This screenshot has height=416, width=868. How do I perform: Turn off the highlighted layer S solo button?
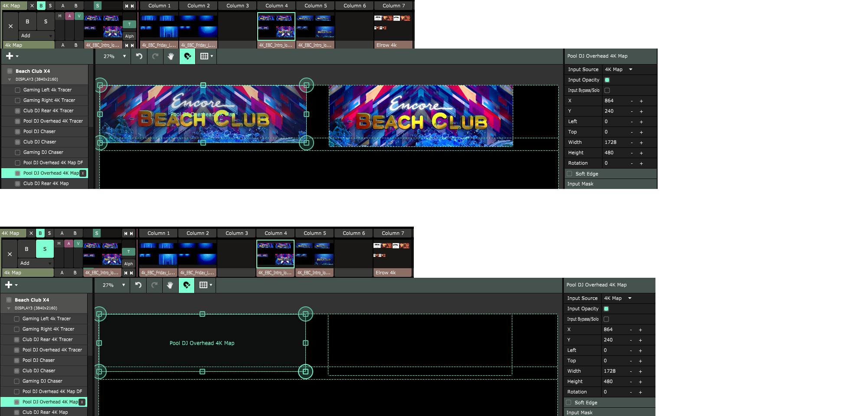[x=45, y=249]
